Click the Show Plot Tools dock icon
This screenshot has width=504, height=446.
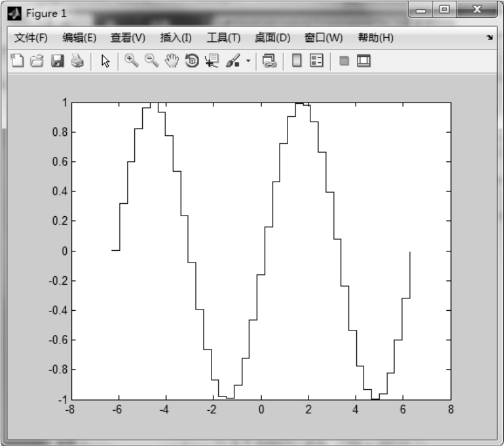[363, 61]
